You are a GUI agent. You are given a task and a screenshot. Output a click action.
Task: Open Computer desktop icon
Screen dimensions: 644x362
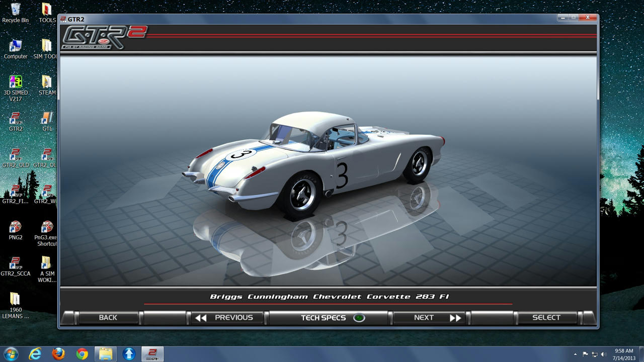[15, 49]
